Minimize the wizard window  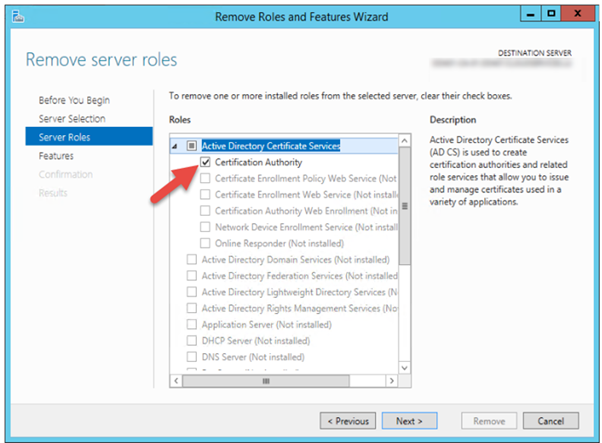point(531,14)
